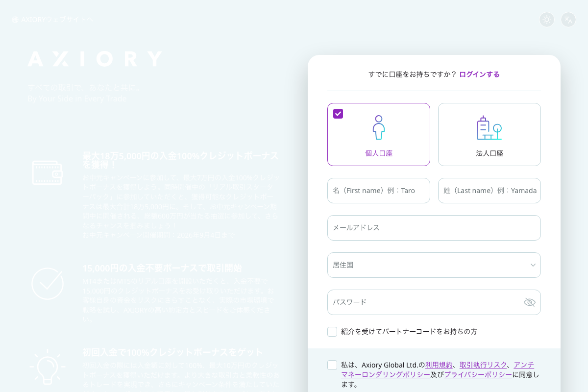
Task: Toggle password visibility eye icon
Action: point(530,302)
